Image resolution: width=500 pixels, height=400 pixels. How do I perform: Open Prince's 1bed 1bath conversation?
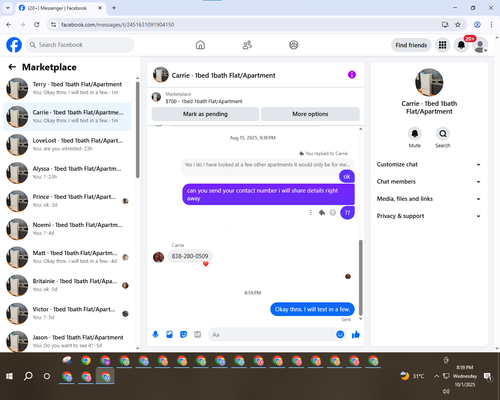67,201
